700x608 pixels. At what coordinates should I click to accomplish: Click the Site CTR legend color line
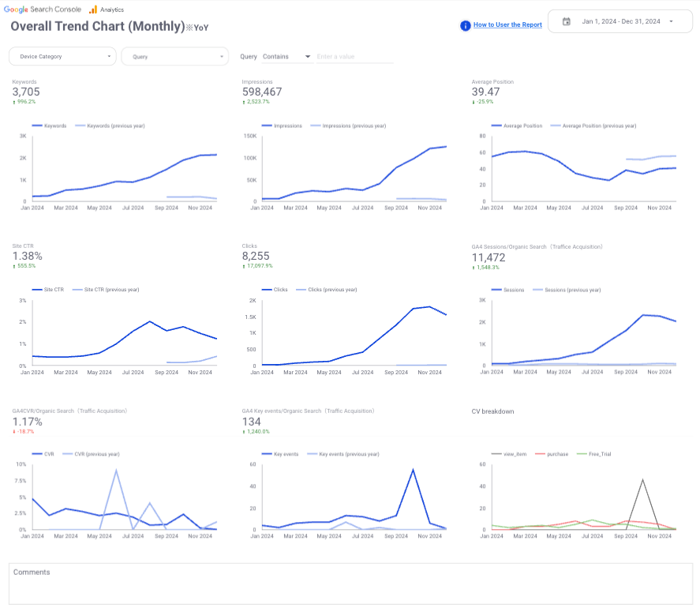(37, 290)
